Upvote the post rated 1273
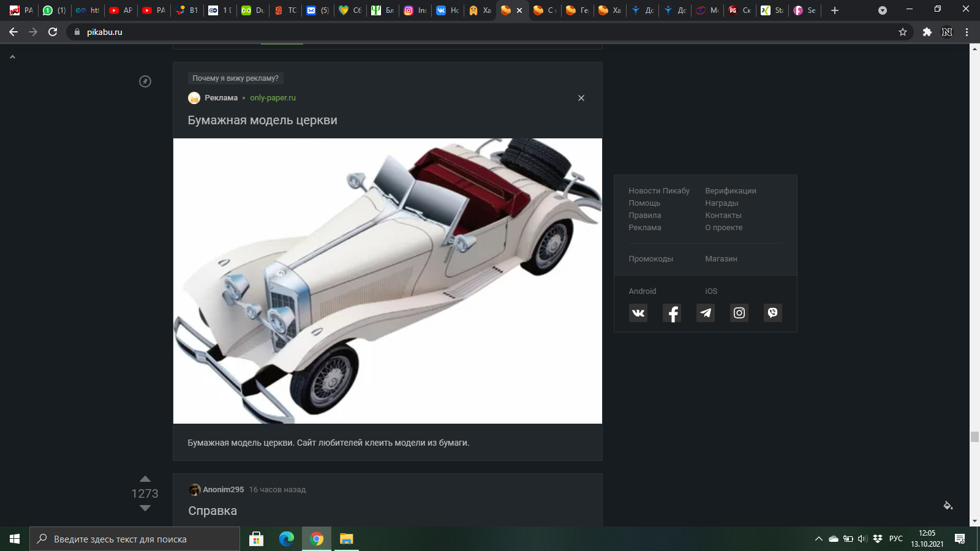Image resolution: width=980 pixels, height=551 pixels. pos(145,479)
